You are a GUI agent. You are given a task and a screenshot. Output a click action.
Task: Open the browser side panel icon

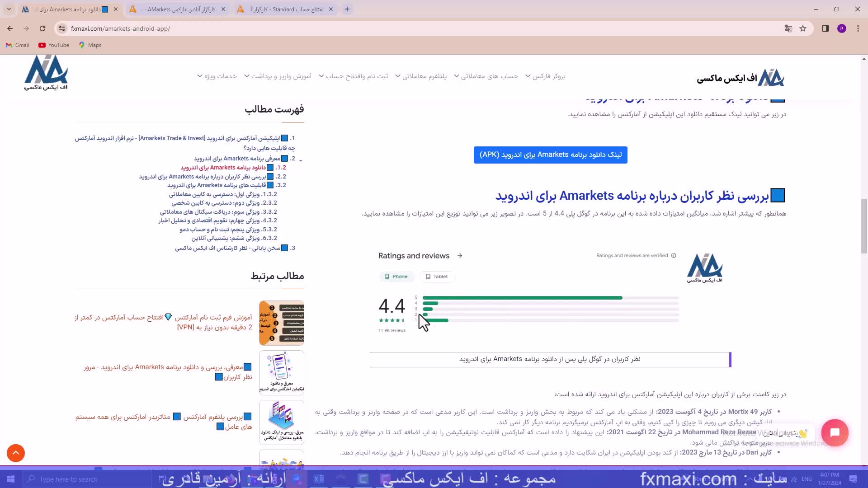[x=826, y=28]
